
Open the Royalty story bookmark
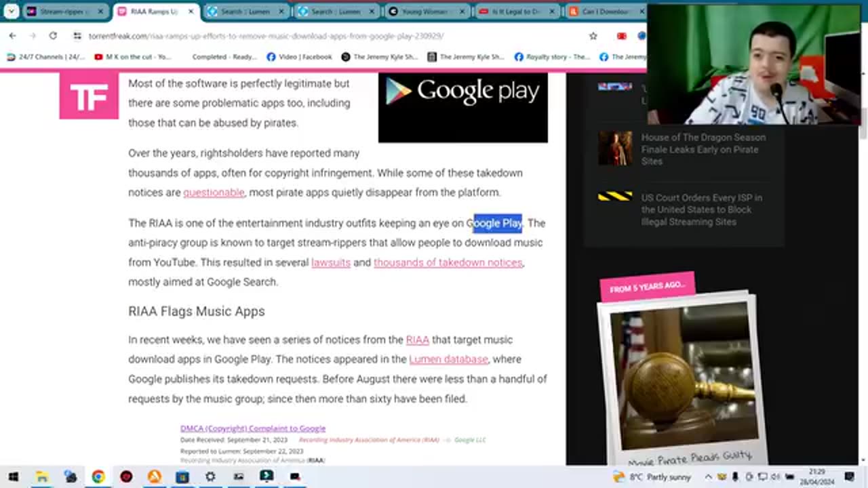tap(552, 57)
